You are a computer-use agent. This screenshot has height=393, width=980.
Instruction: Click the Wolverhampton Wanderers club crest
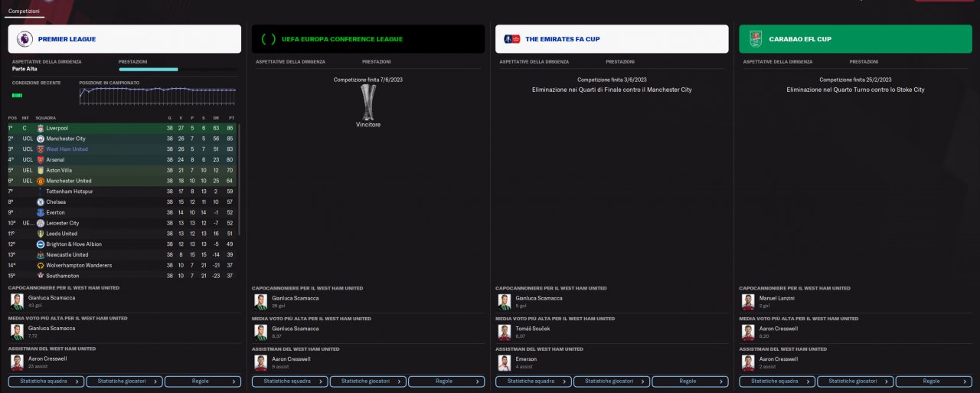click(41, 265)
